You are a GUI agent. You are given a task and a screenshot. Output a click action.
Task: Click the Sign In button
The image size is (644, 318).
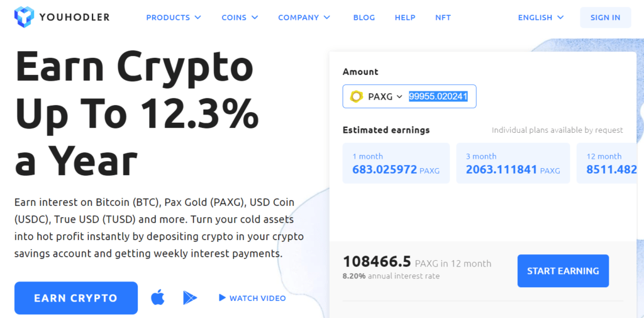(x=606, y=17)
